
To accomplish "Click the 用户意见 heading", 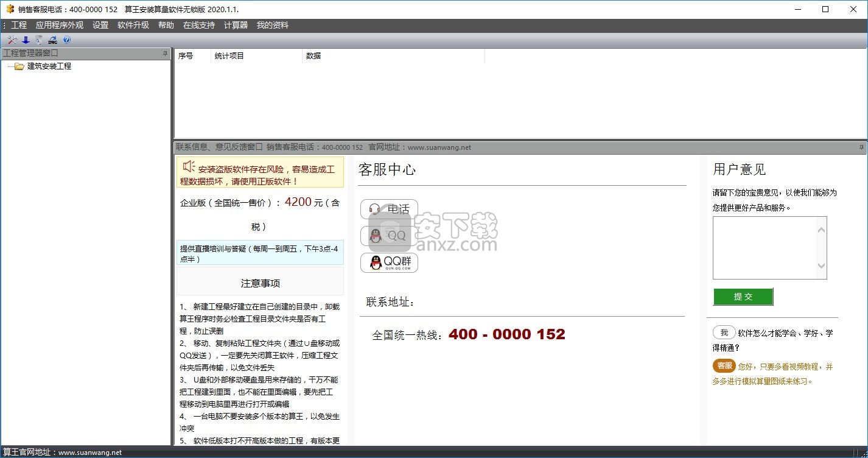I will (740, 169).
